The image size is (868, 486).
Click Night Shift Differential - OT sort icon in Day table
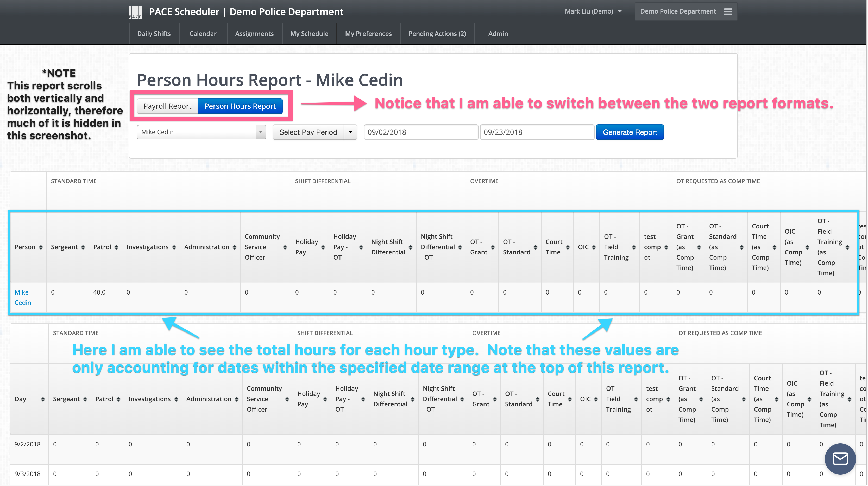[462, 399]
